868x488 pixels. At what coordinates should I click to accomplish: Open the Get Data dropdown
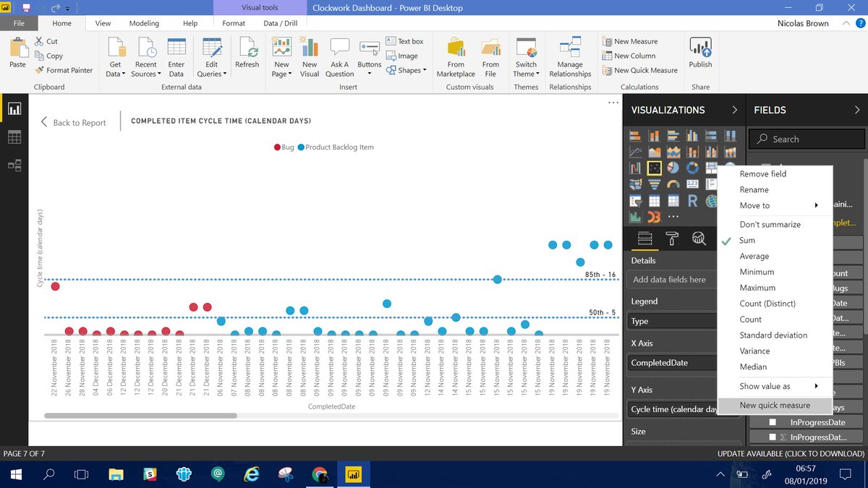pos(115,58)
